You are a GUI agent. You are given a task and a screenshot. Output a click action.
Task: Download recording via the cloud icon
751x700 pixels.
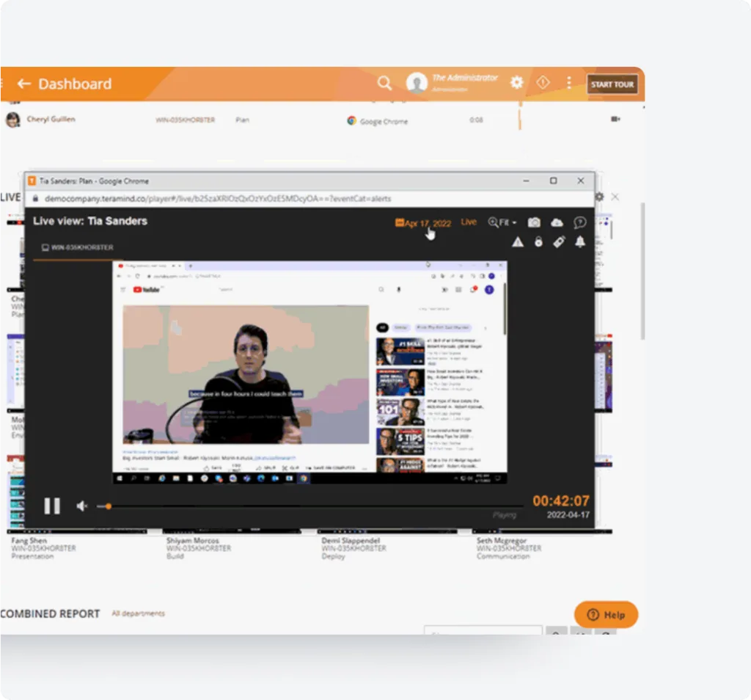(x=557, y=222)
